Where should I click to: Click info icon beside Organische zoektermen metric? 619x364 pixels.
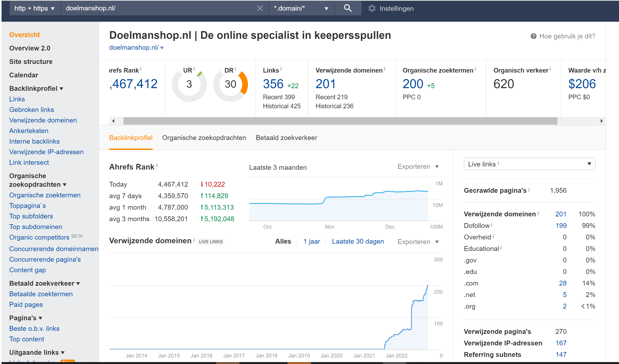coord(475,69)
